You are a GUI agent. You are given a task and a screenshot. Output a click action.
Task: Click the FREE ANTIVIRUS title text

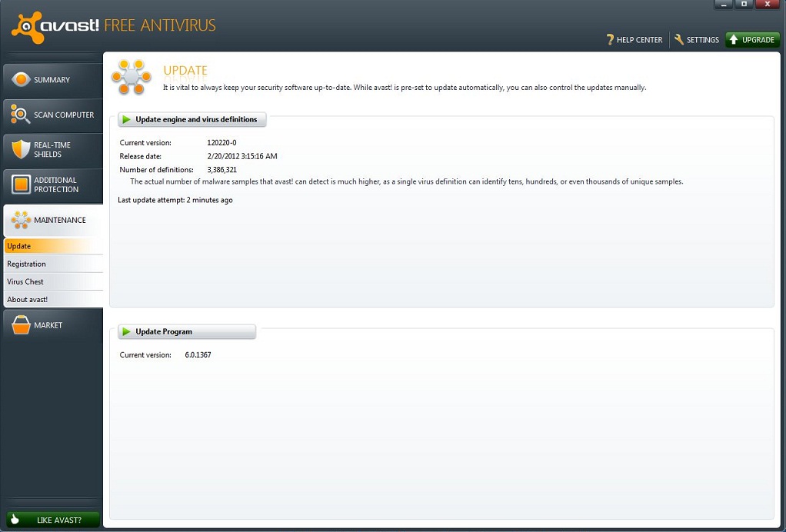[x=160, y=25]
